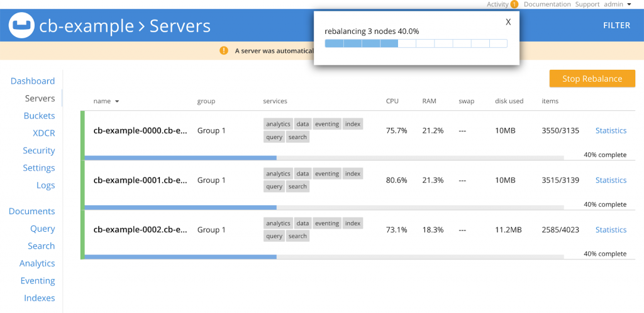Close the rebalancing progress popup
This screenshot has width=644, height=313.
508,21
